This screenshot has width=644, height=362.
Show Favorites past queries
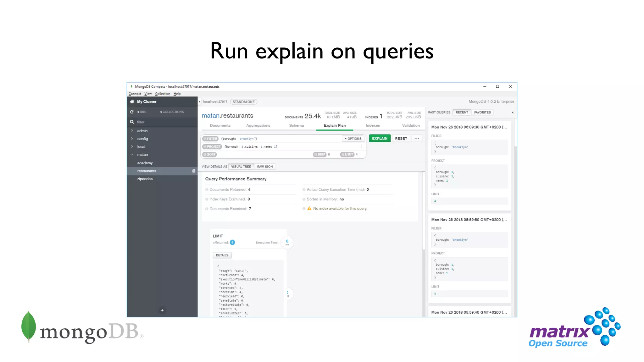pyautogui.click(x=482, y=112)
